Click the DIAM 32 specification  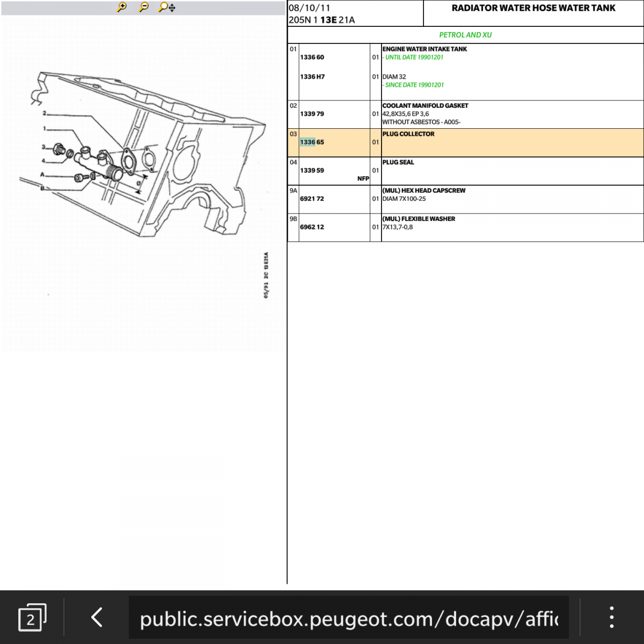(x=394, y=77)
